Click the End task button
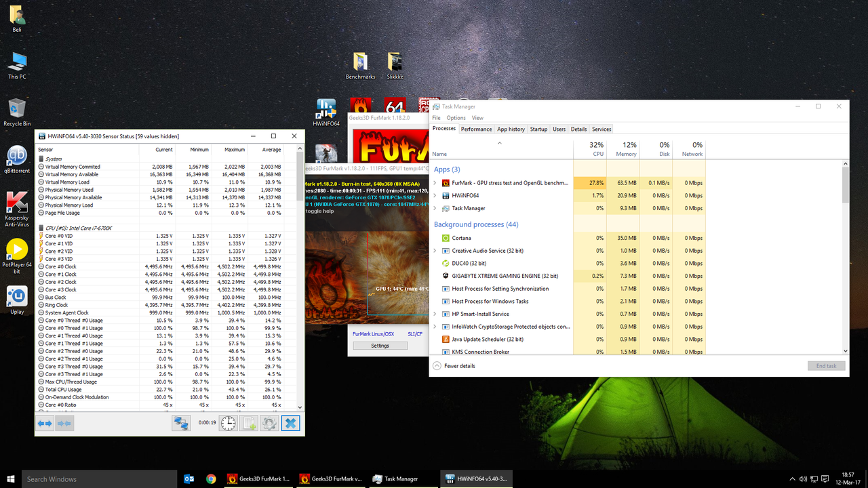This screenshot has width=868, height=488. point(826,365)
